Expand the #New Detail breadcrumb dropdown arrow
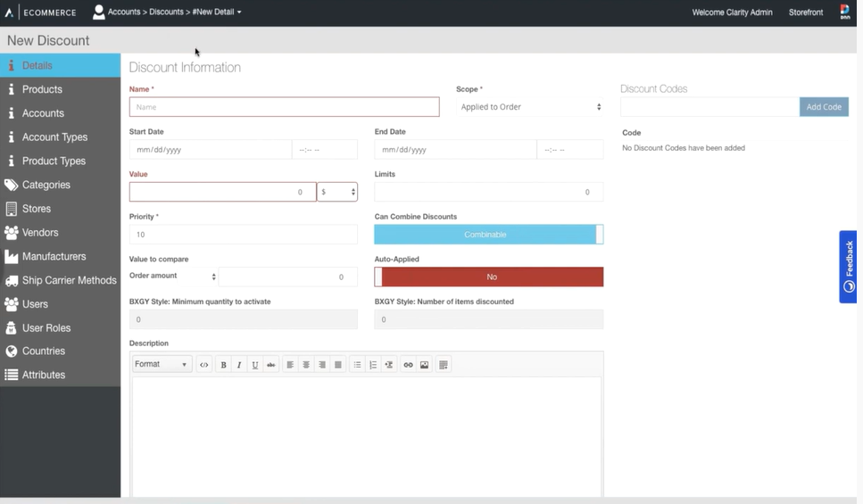 239,12
